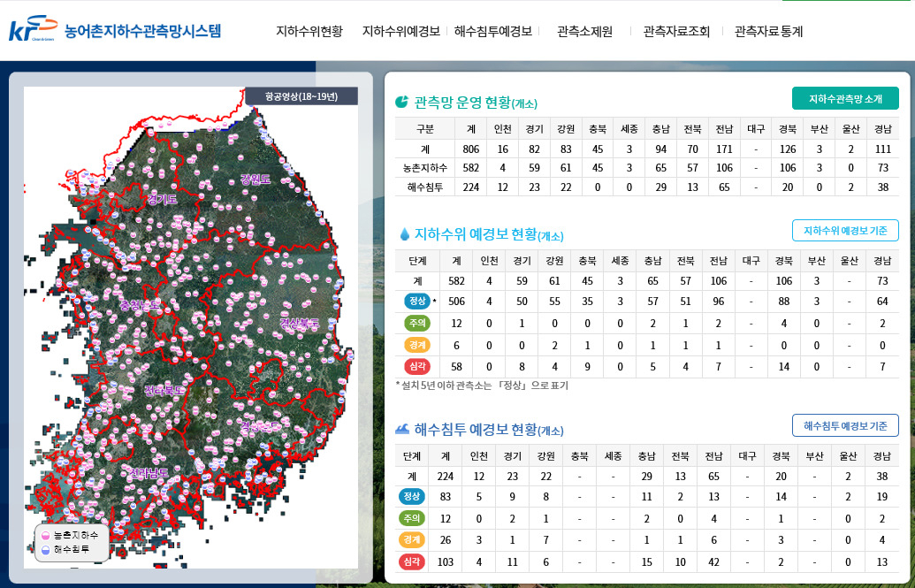Open the 지하수위예경보 menu
Image resolution: width=915 pixels, height=588 pixels.
point(400,32)
